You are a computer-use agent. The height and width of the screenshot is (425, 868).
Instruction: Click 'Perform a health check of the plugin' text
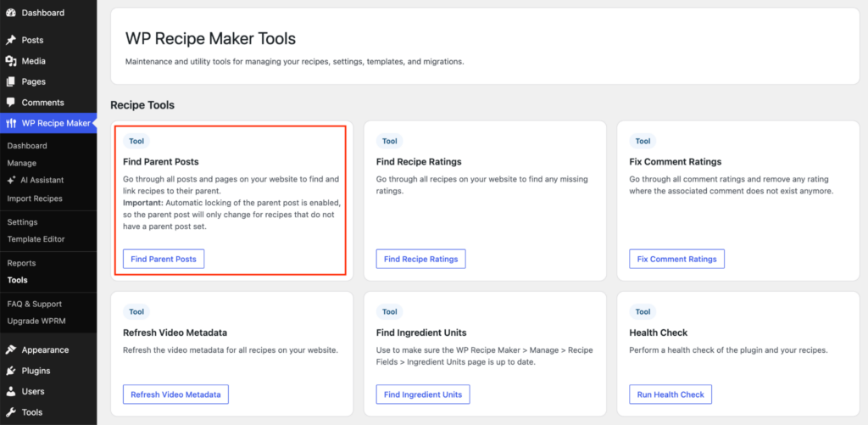(x=728, y=350)
